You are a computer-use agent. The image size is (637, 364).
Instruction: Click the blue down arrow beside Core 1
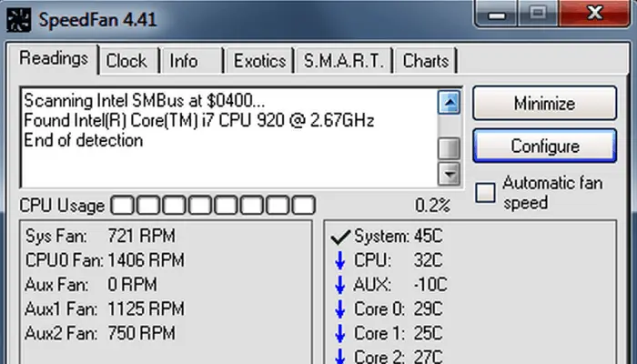click(340, 334)
